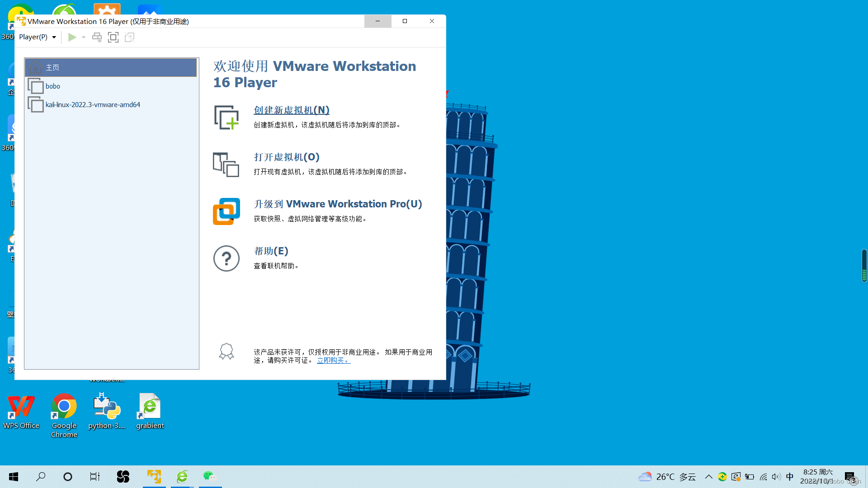Click the Unity mode toolbar icon
This screenshot has height=488, width=868.
[130, 38]
